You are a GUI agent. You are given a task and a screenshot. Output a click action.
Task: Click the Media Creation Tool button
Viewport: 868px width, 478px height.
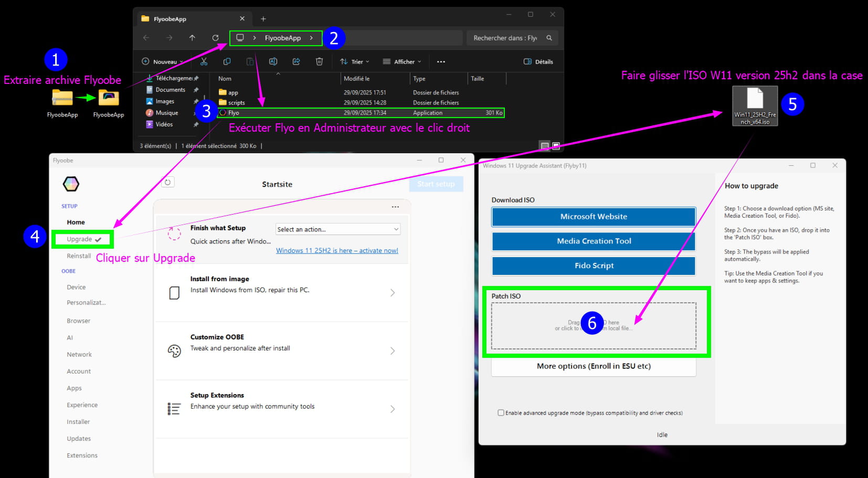[x=594, y=241]
